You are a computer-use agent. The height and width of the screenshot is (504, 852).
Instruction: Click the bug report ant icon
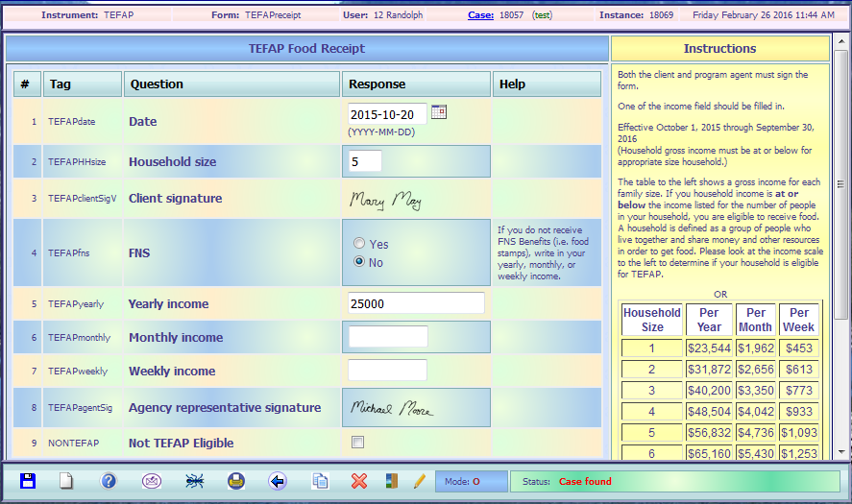tap(194, 481)
